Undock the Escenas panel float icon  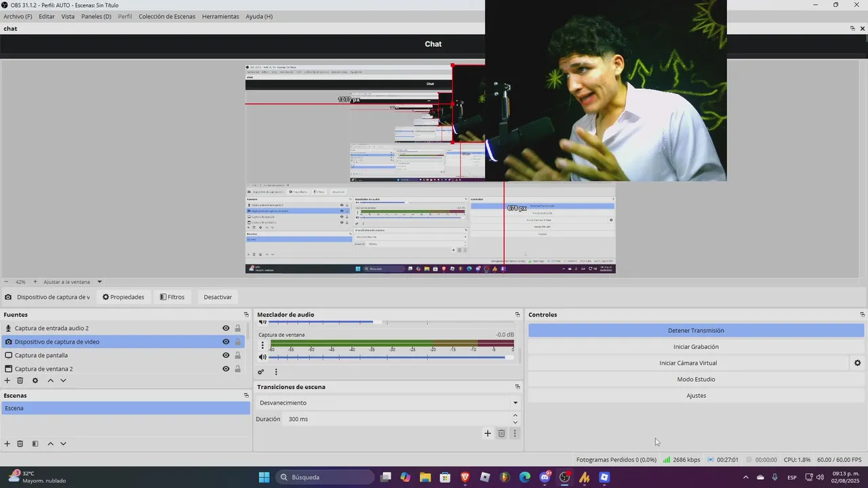pos(246,395)
